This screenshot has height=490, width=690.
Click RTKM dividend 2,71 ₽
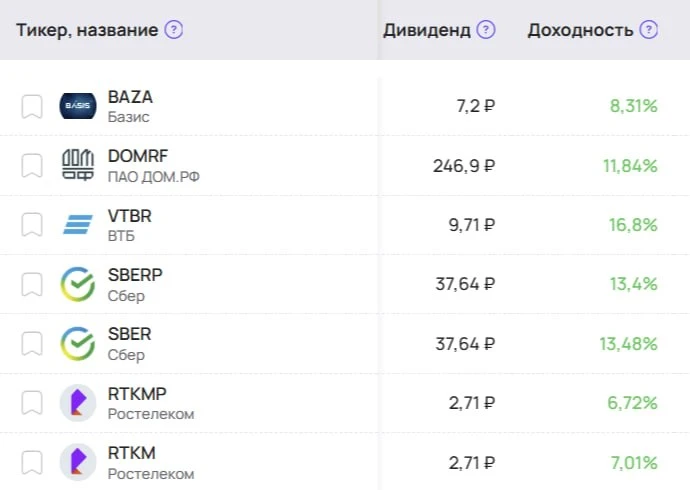click(x=472, y=462)
